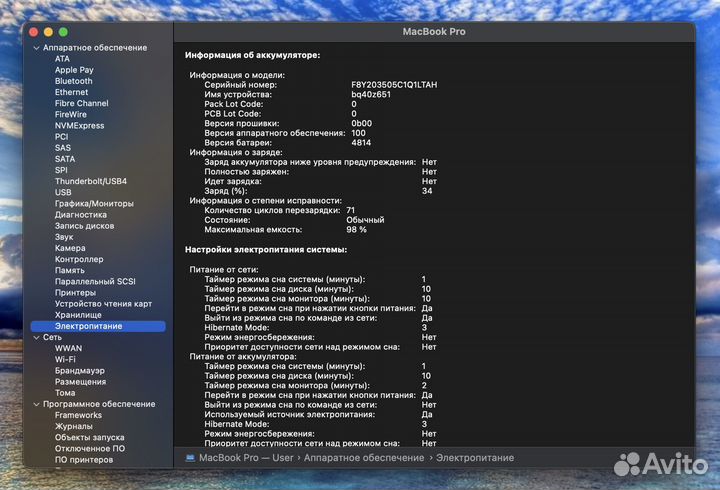Select SAS in the sidebar
The image size is (720, 490).
[x=62, y=148]
